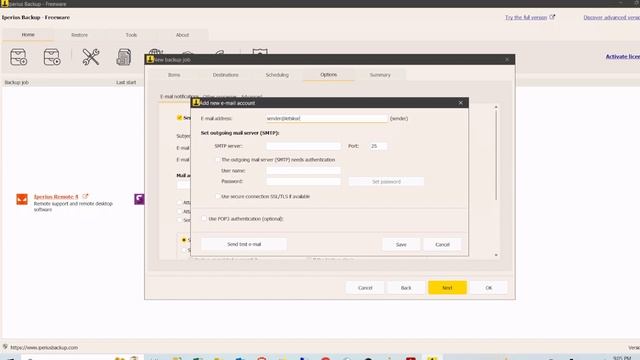Go to Summary tab in New backup job
Image resolution: width=640 pixels, height=360 pixels.
tap(380, 75)
